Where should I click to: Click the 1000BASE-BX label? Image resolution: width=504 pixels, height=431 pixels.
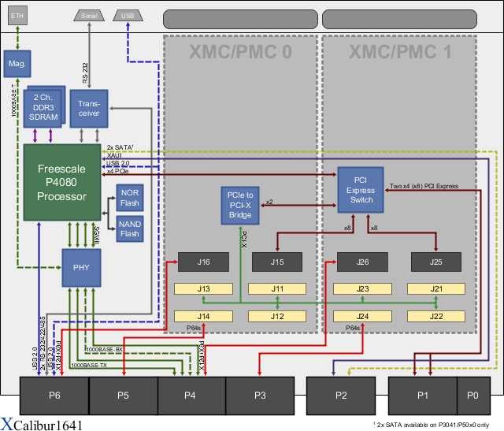coord(105,349)
